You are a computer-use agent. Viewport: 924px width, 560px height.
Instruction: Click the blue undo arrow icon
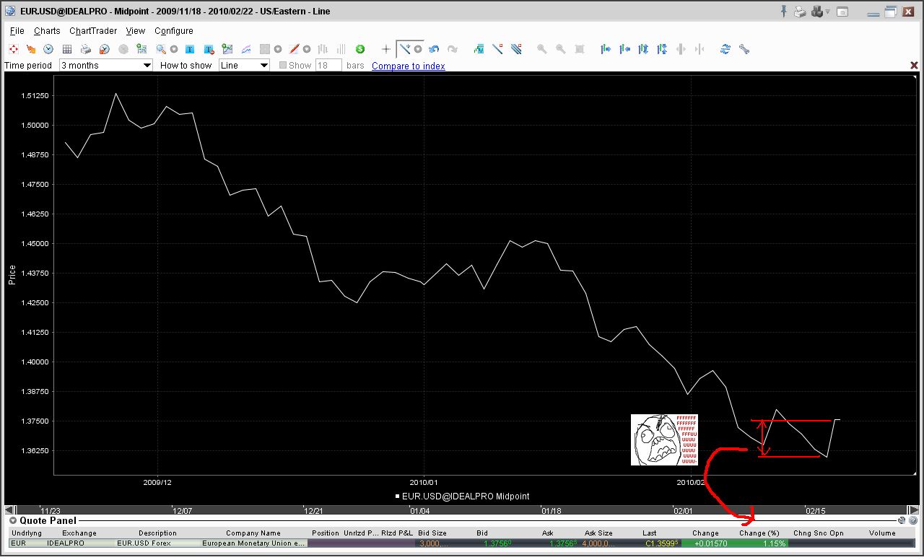[434, 49]
